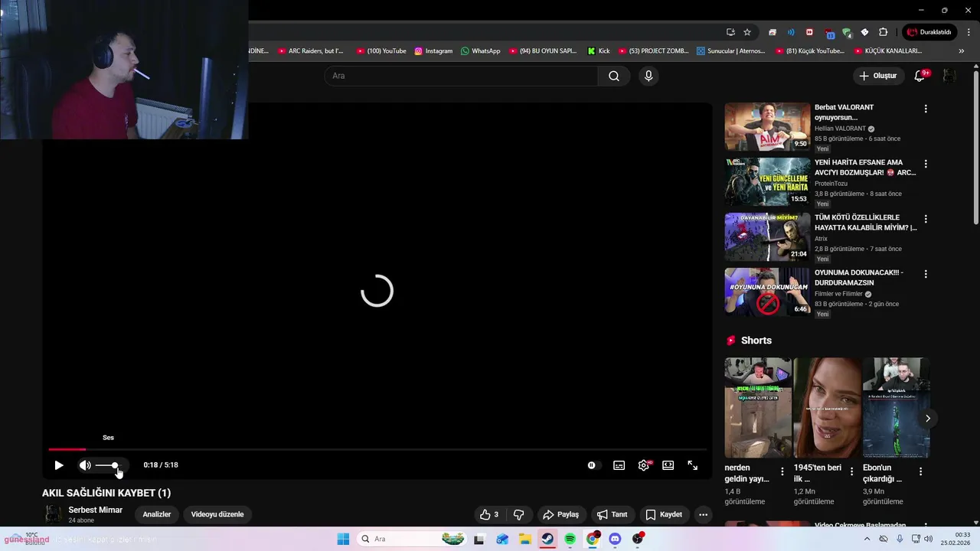Open File Explorer from the taskbar
The image size is (980, 551).
525,539
